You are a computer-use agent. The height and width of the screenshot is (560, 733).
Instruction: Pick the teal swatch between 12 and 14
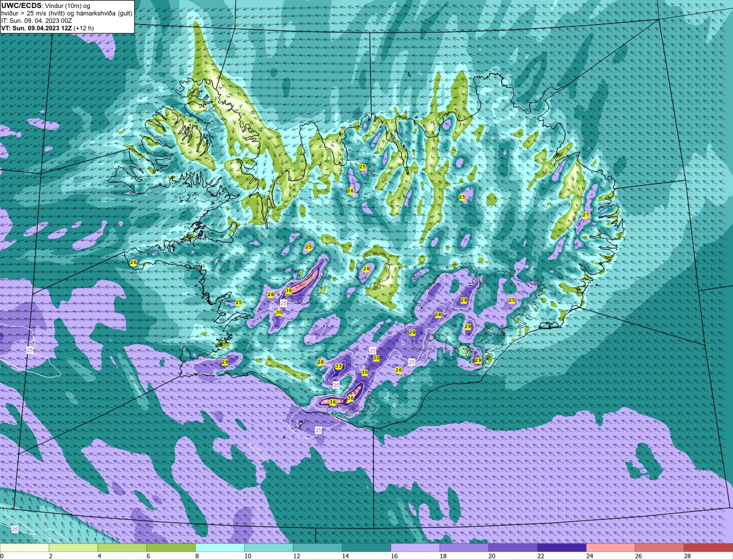click(x=317, y=547)
